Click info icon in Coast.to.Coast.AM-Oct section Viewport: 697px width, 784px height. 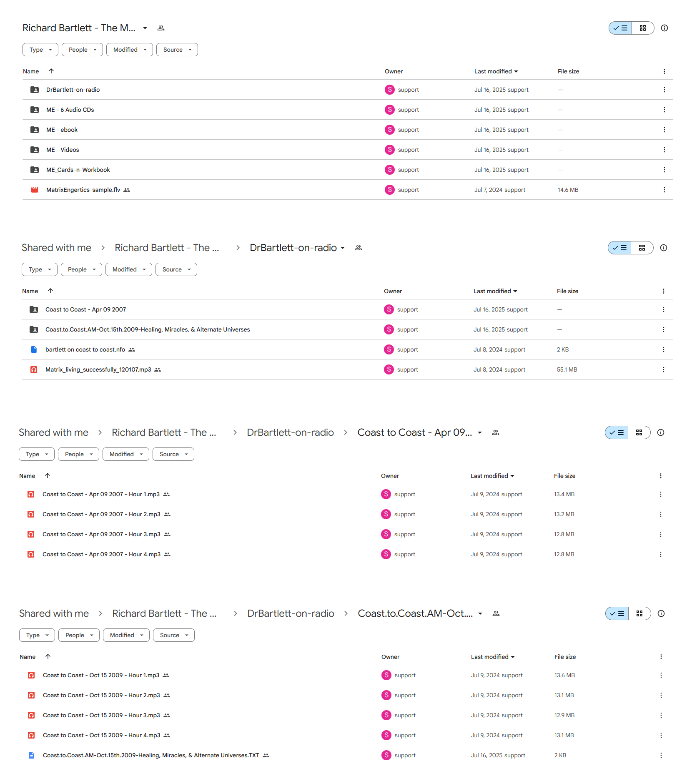click(661, 613)
